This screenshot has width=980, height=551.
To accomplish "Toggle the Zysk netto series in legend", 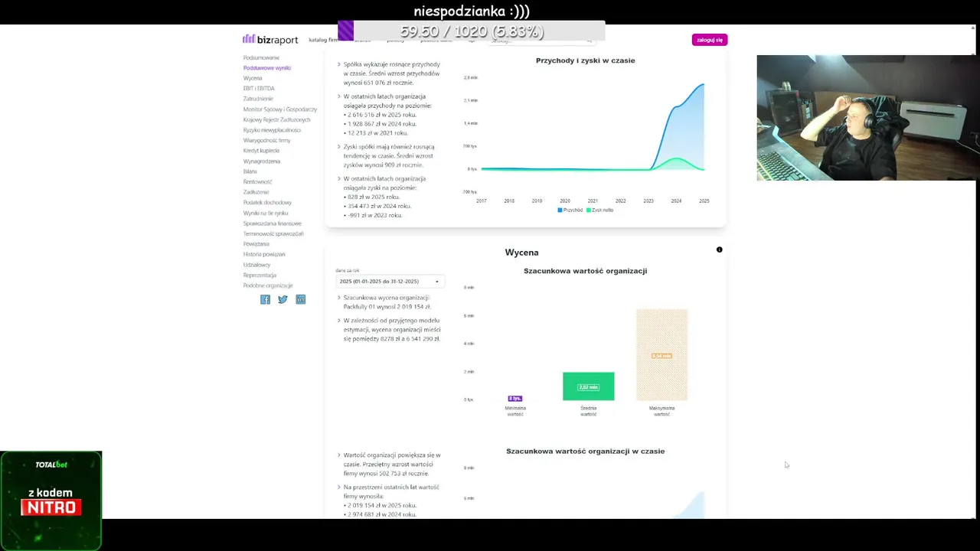I will [600, 210].
